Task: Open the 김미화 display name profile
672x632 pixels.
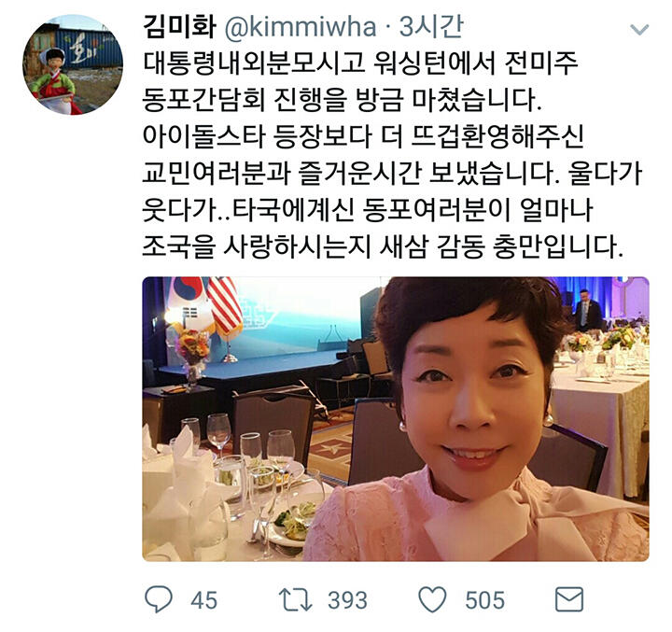Action: pos(179,26)
